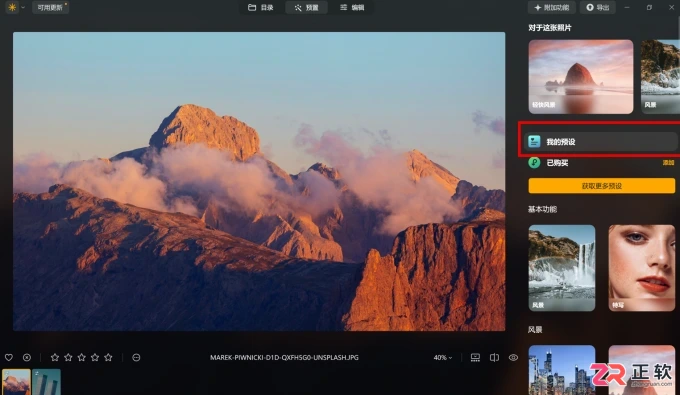The width and height of the screenshot is (680, 395).
Task: Rate the photo three stars
Action: tap(82, 357)
